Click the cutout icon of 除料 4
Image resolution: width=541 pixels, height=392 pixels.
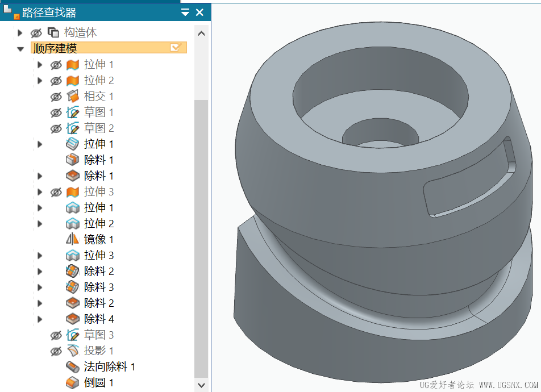coord(73,319)
